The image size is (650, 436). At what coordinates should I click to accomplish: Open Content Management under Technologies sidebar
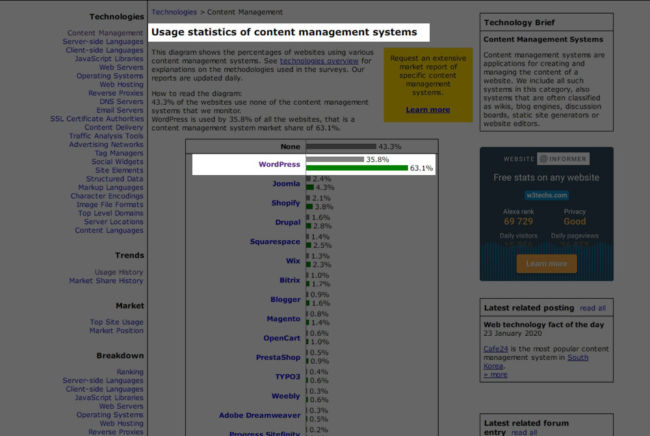tap(105, 33)
